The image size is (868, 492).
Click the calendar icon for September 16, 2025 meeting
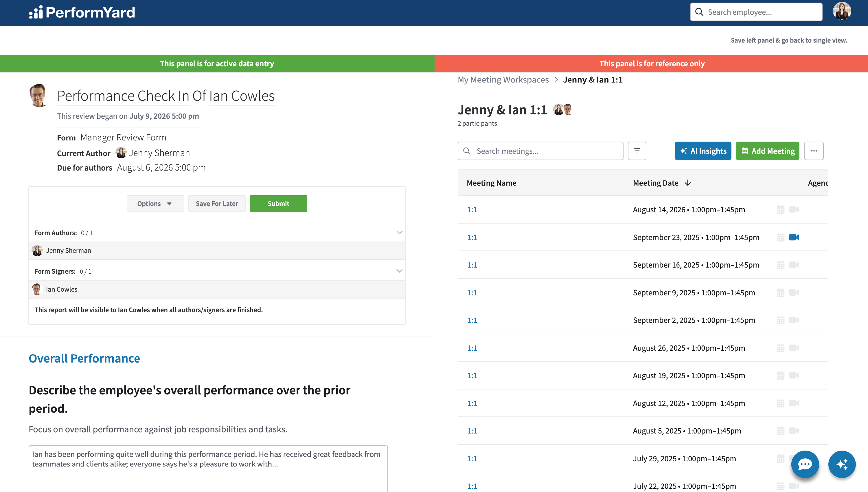click(780, 265)
